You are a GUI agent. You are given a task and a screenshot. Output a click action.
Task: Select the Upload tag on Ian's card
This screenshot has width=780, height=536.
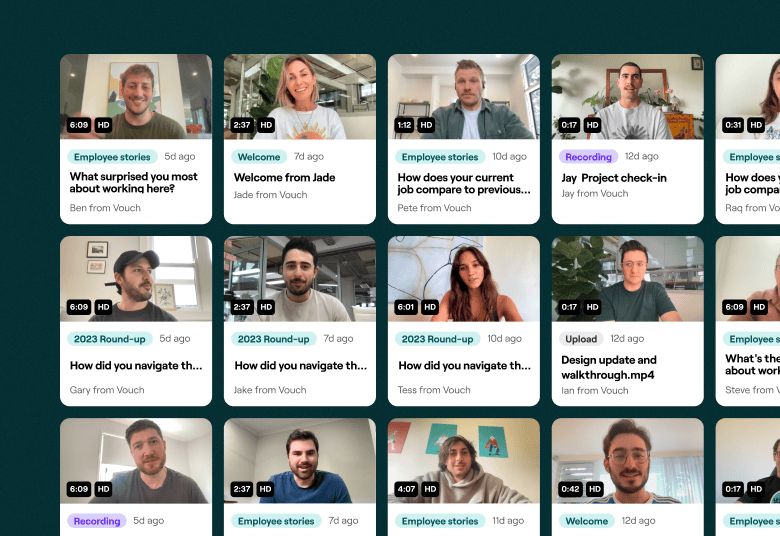click(581, 339)
